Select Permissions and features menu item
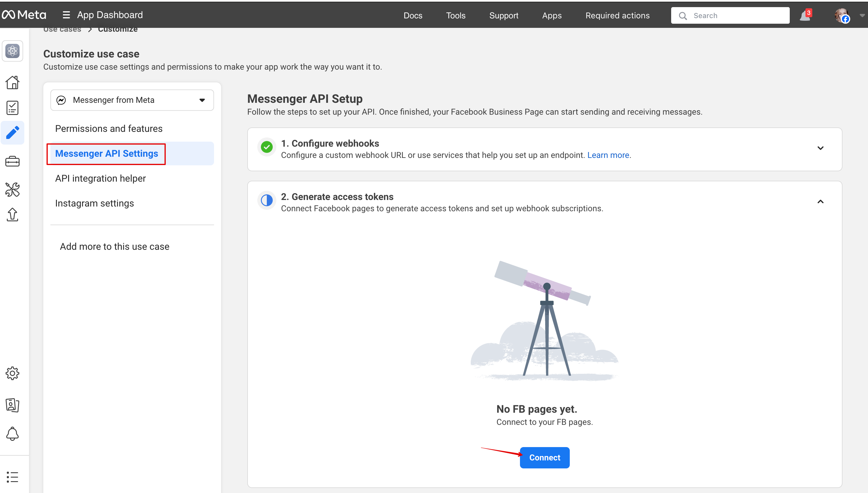 (109, 129)
